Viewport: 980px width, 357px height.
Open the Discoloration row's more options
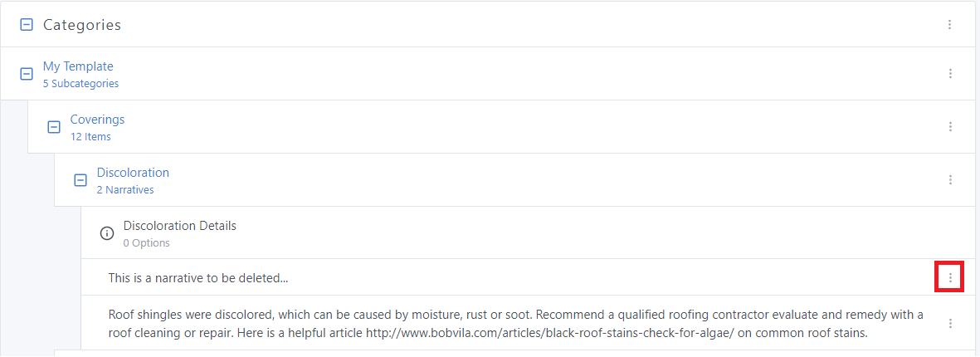[950, 180]
